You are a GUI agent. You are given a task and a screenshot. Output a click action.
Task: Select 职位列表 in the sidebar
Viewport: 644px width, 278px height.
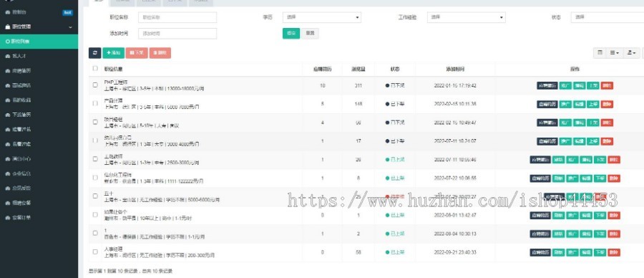click(39, 42)
